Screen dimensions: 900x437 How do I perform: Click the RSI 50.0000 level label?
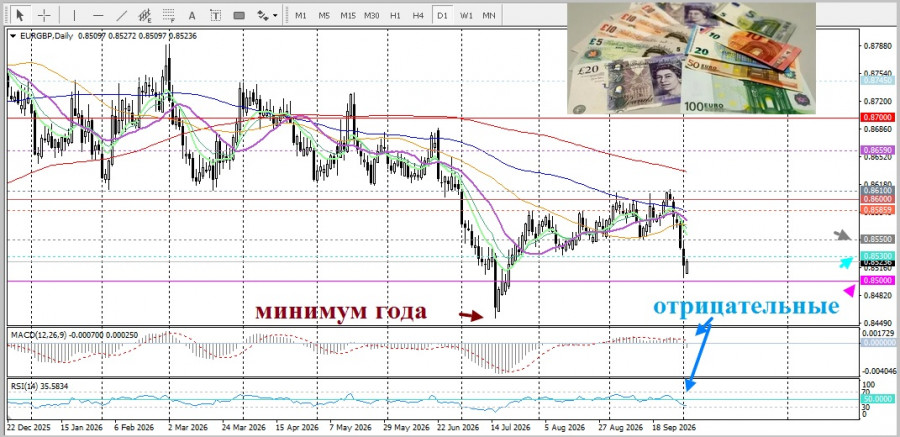878,399
